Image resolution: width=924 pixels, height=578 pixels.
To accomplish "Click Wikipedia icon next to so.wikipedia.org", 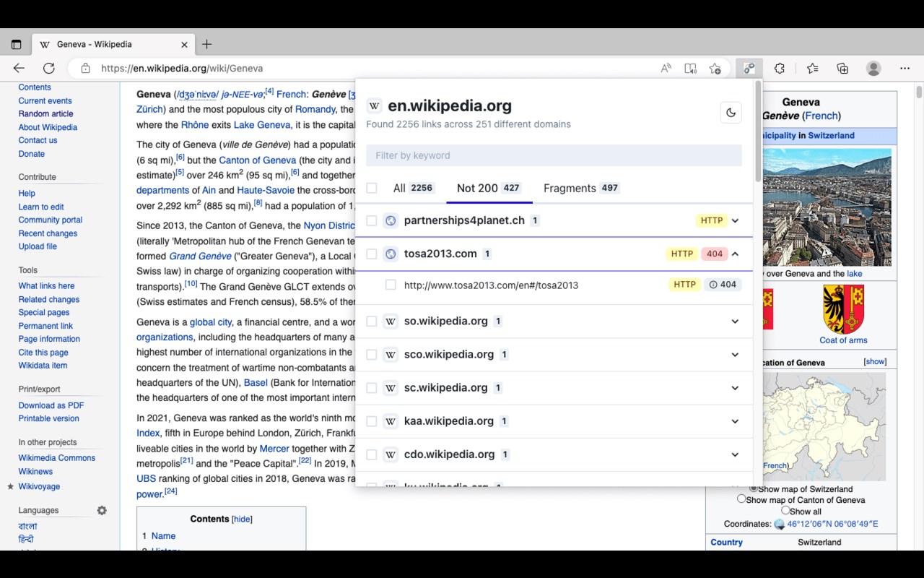I will pos(391,321).
